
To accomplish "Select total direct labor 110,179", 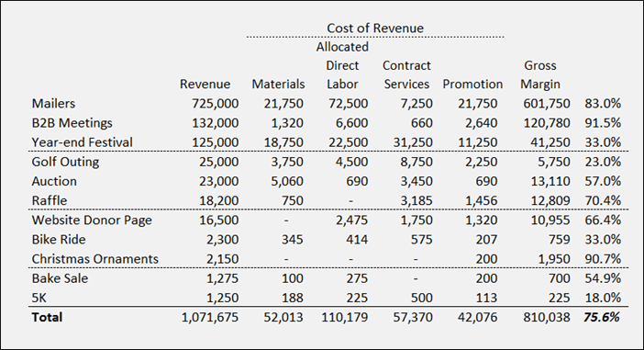I will point(345,317).
